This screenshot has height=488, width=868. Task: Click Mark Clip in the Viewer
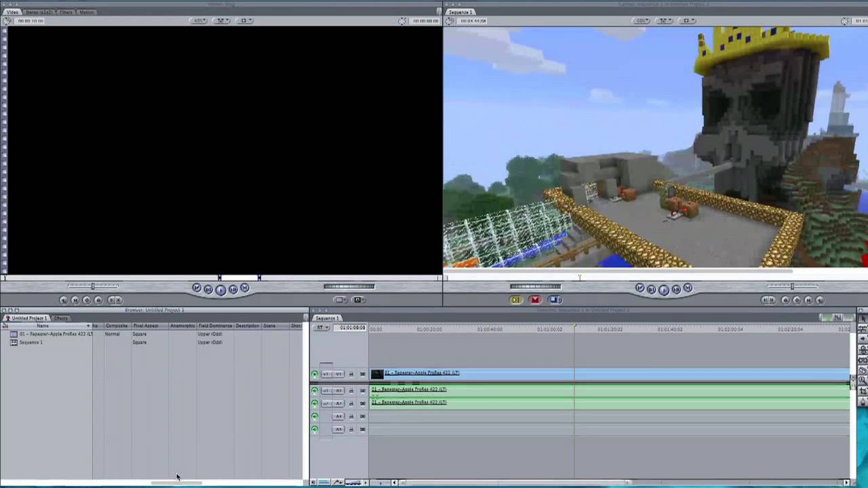pyautogui.click(x=75, y=300)
